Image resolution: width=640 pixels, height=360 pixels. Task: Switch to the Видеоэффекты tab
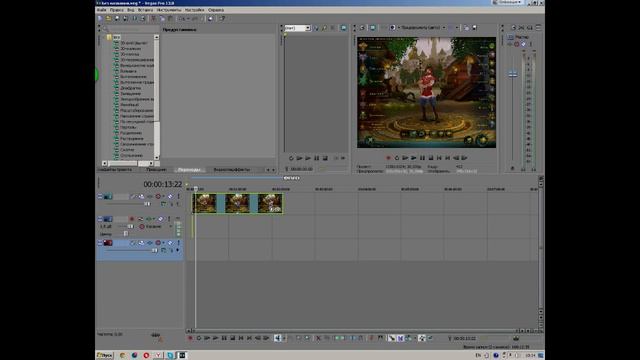pos(231,169)
